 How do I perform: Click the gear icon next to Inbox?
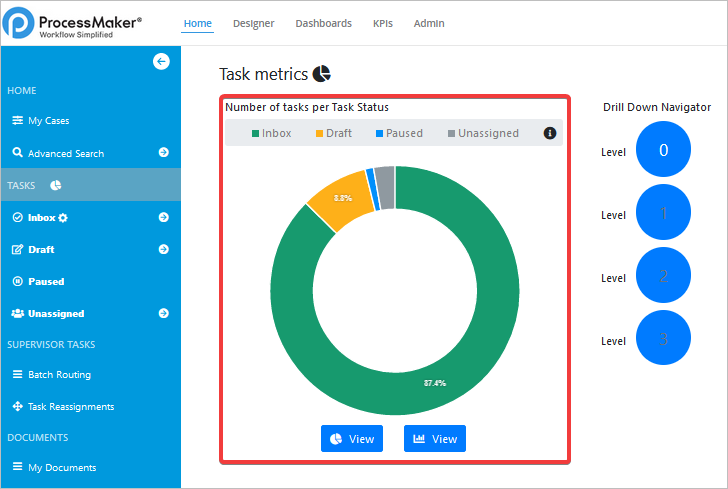click(63, 217)
